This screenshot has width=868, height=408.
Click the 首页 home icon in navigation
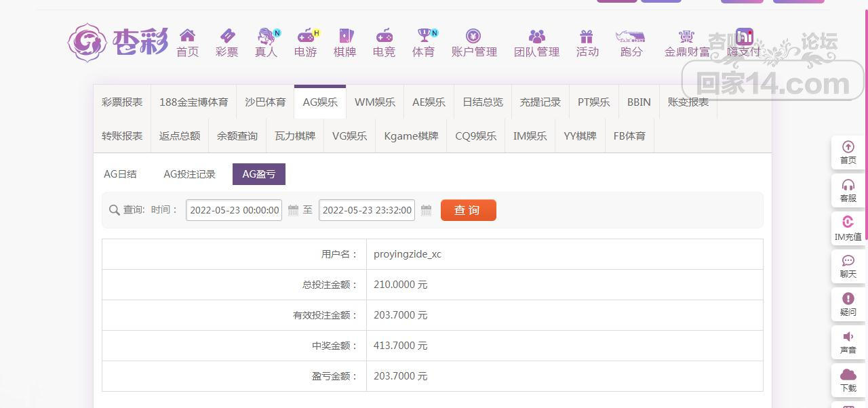click(187, 36)
